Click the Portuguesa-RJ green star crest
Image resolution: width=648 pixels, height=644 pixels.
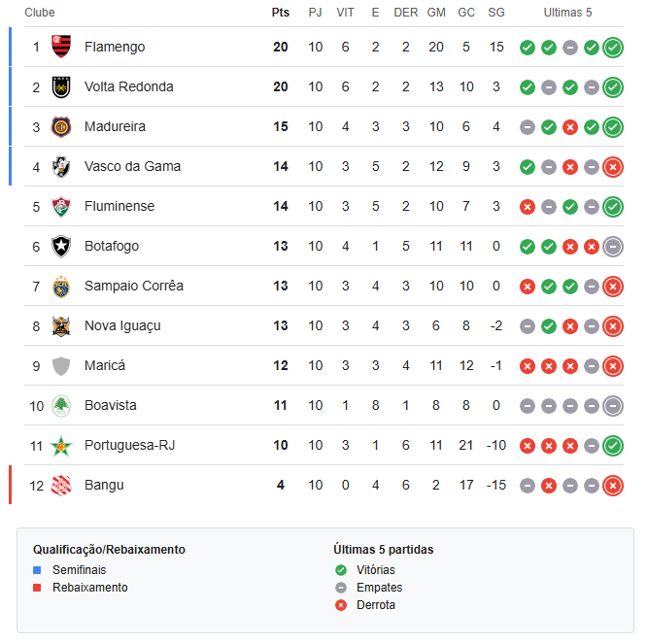click(x=61, y=446)
